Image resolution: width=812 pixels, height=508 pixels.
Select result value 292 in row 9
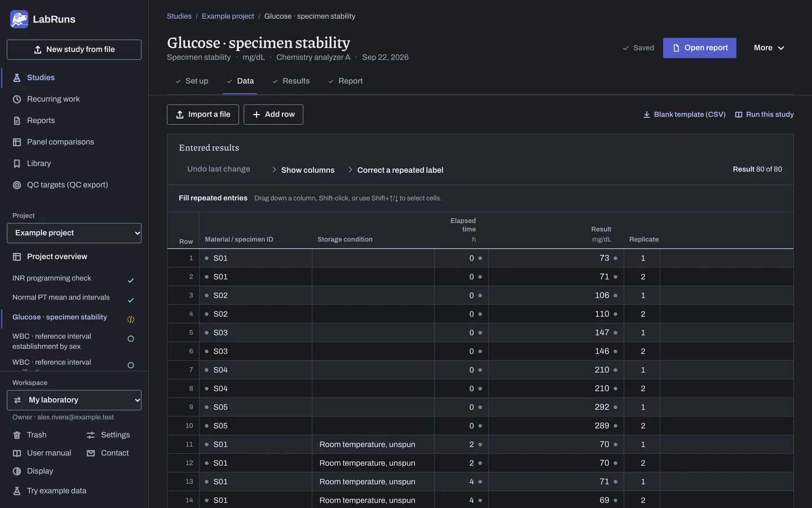tap(555, 408)
